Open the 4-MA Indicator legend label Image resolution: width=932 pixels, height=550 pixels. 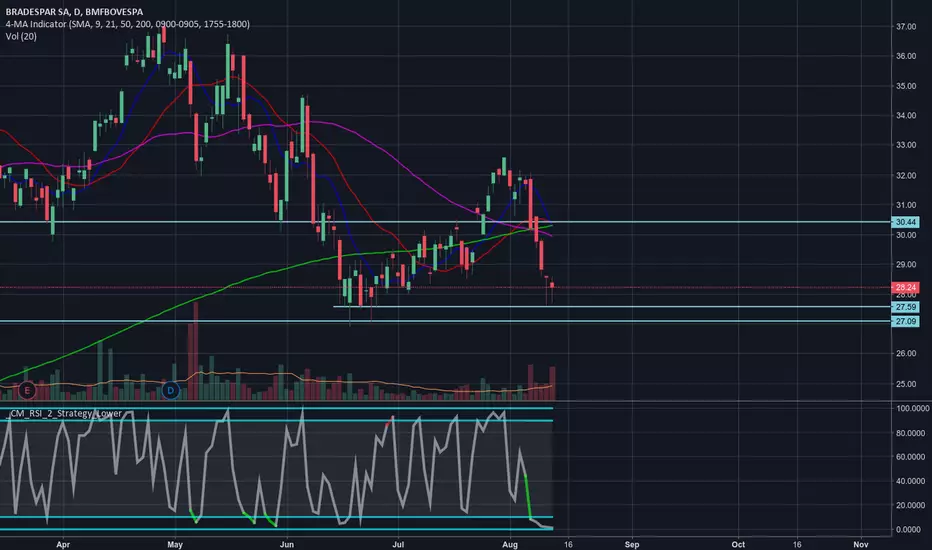click(127, 24)
